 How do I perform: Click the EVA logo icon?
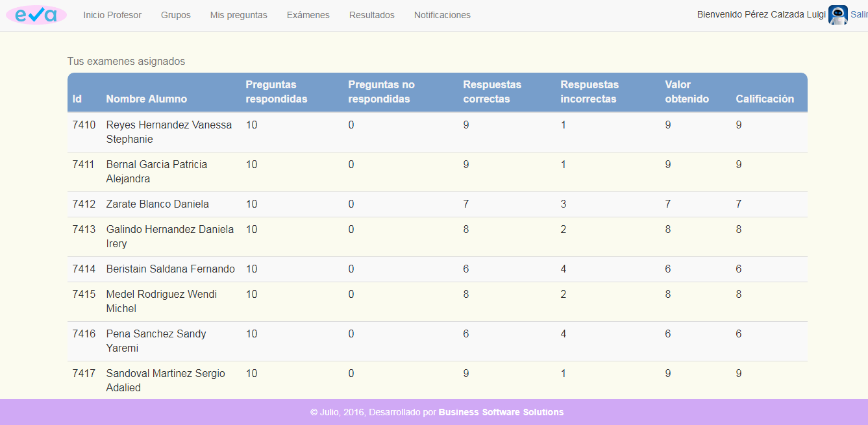click(36, 14)
